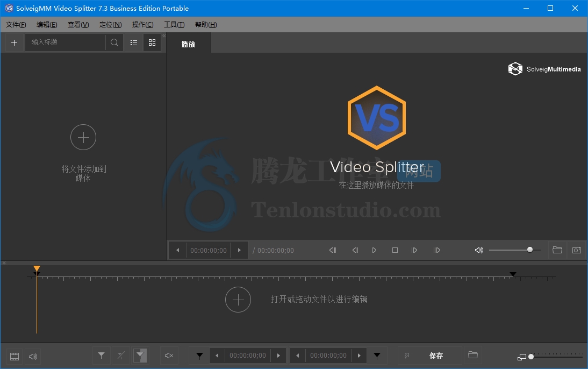Jump to previous keyframe in player
588x369 pixels.
tap(333, 250)
